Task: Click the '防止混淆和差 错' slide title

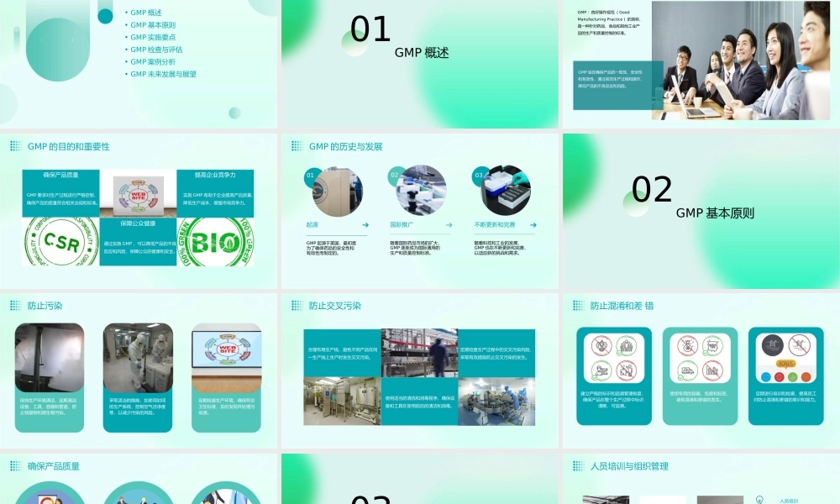Action: [x=622, y=306]
